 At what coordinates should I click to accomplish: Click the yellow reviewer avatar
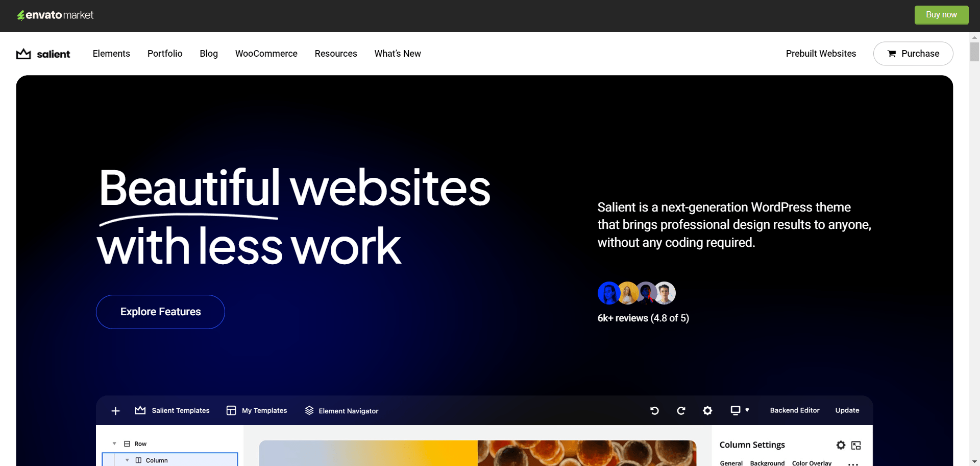(627, 293)
